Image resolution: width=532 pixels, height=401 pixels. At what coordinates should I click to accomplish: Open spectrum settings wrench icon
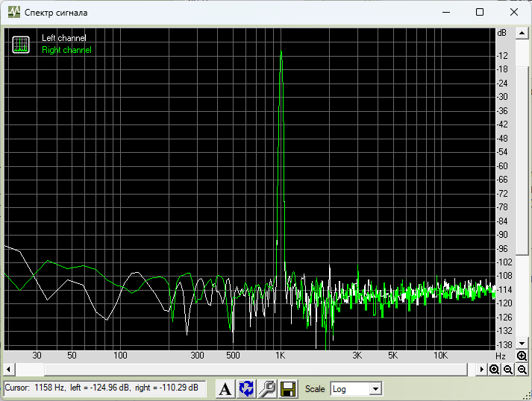point(267,388)
